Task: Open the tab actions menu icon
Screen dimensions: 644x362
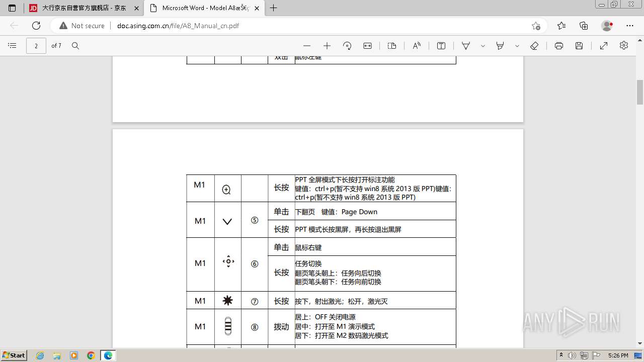Action: pos(12,8)
